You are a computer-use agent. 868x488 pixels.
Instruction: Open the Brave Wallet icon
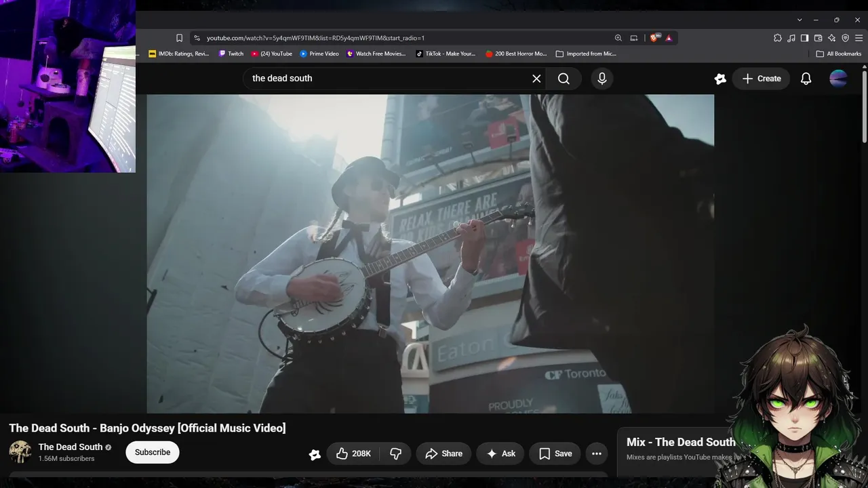(818, 38)
